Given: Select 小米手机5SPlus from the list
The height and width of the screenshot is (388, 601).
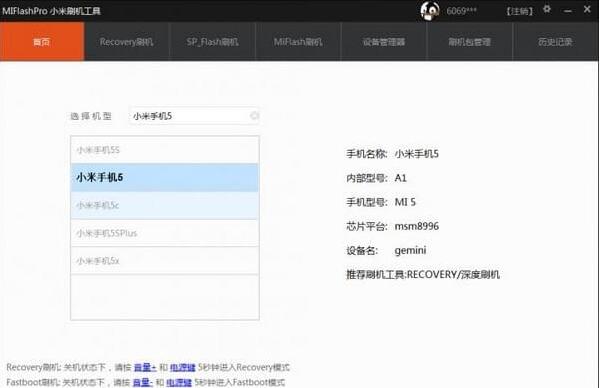Looking at the screenshot, I should (x=165, y=233).
